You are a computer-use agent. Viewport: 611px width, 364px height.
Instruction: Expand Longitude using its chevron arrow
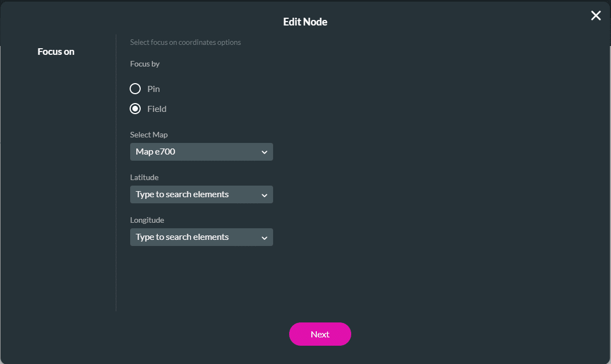[x=264, y=238]
